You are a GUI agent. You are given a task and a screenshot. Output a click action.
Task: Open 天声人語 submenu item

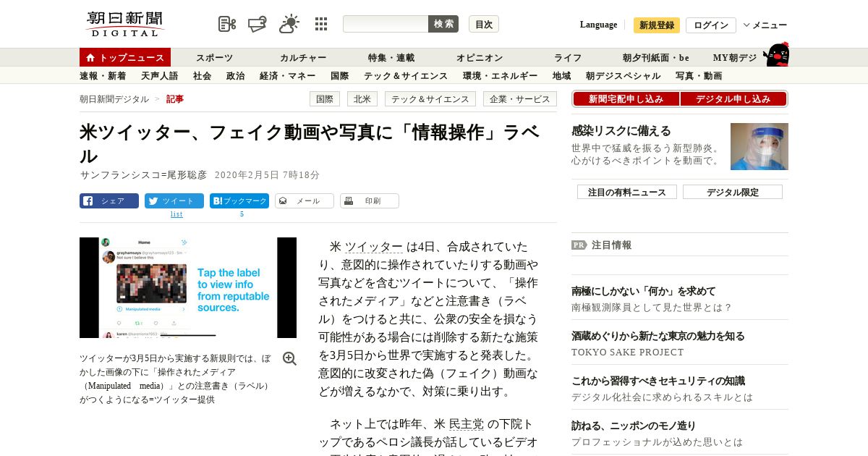159,75
